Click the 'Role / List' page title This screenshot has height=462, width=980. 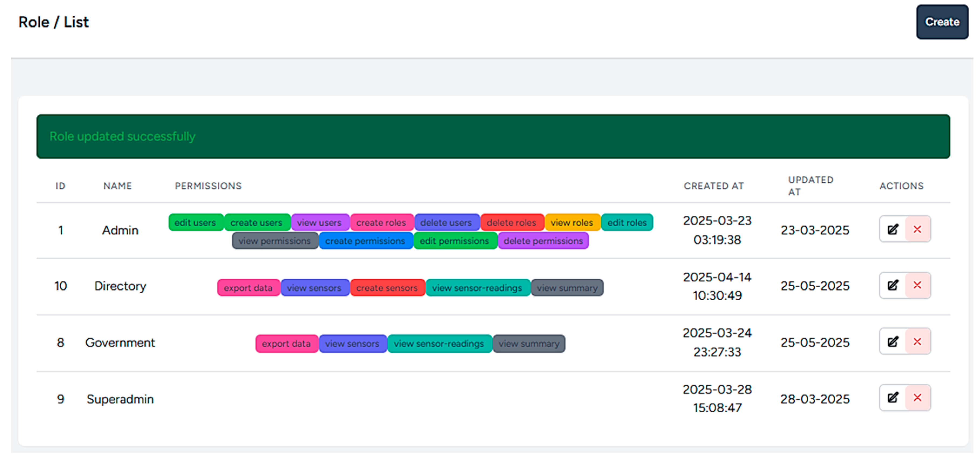[54, 22]
